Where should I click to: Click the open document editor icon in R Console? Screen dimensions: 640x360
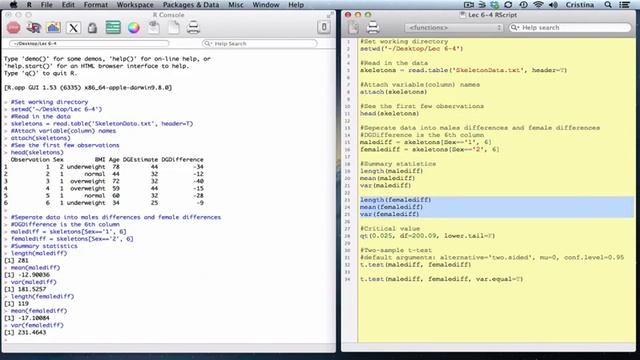154,28
